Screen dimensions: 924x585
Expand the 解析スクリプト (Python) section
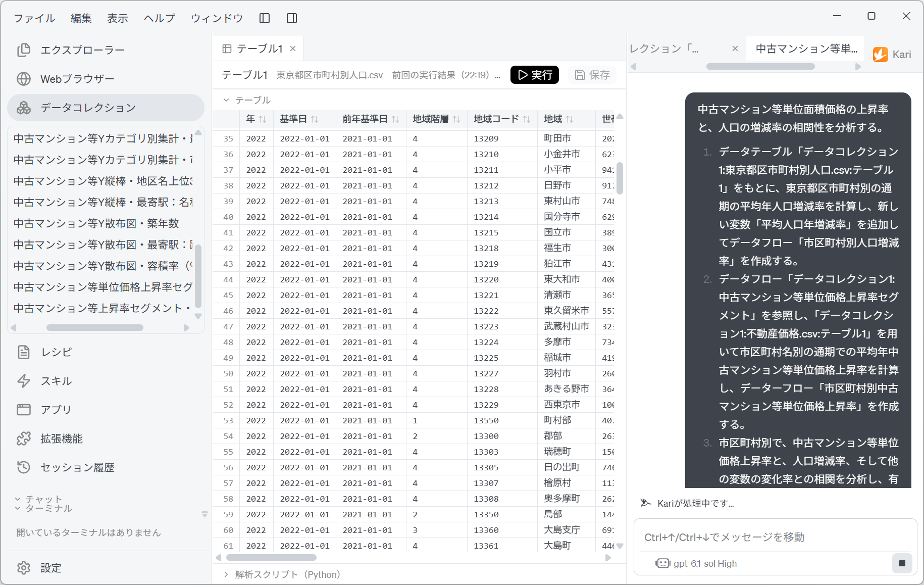pyautogui.click(x=226, y=574)
